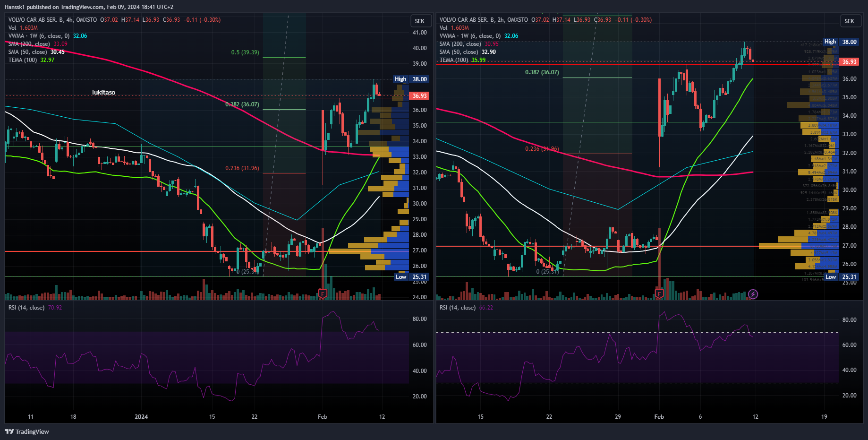
Task: Click 20.00 level on 2h RSI axis
Action: pyautogui.click(x=849, y=396)
